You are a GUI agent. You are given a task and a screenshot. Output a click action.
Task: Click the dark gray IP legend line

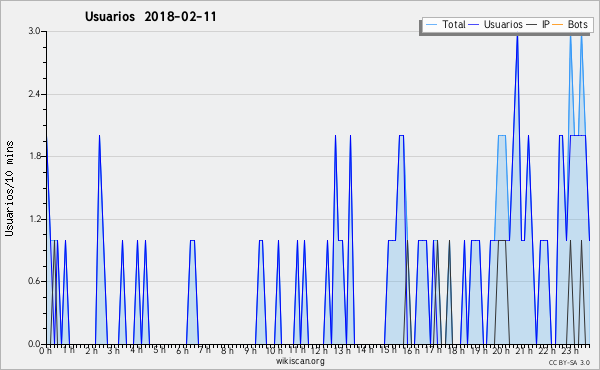[532, 25]
